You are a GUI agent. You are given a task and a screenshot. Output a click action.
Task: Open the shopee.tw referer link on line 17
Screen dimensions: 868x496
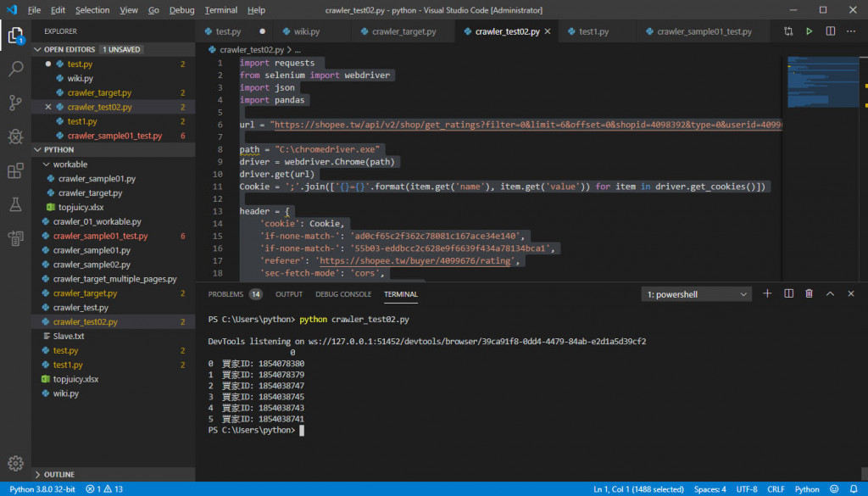415,261
